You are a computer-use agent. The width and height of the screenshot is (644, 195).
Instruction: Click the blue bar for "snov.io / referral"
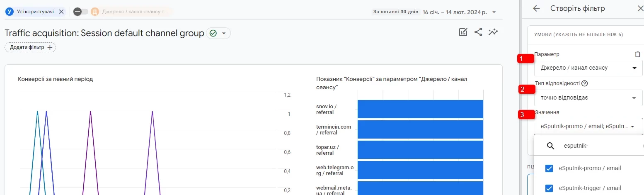[x=420, y=109]
